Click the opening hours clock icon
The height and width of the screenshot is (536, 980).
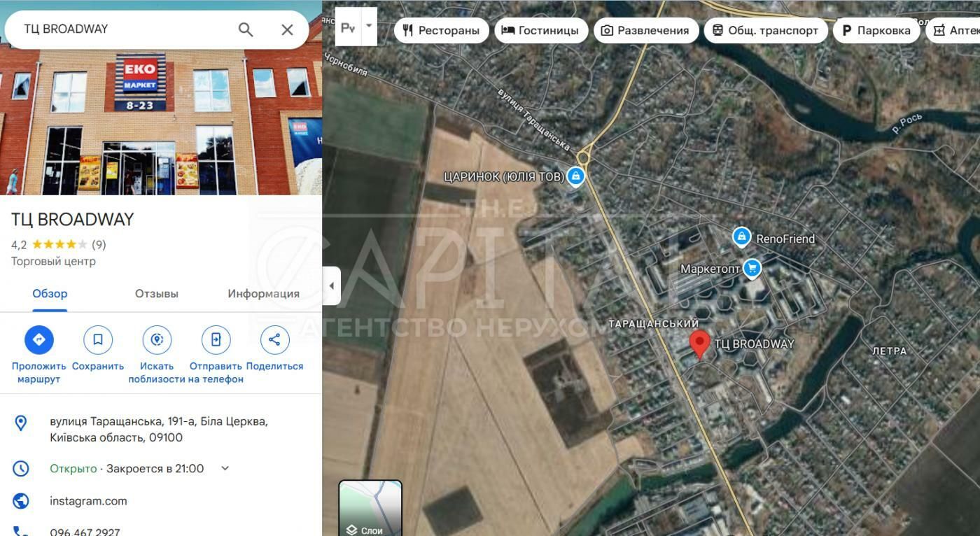tap(21, 469)
